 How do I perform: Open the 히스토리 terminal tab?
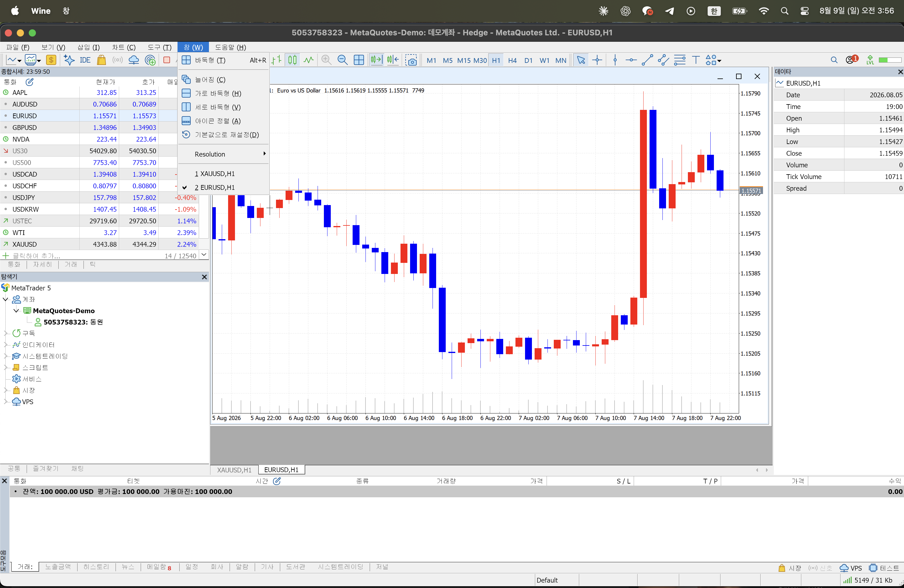pos(96,567)
